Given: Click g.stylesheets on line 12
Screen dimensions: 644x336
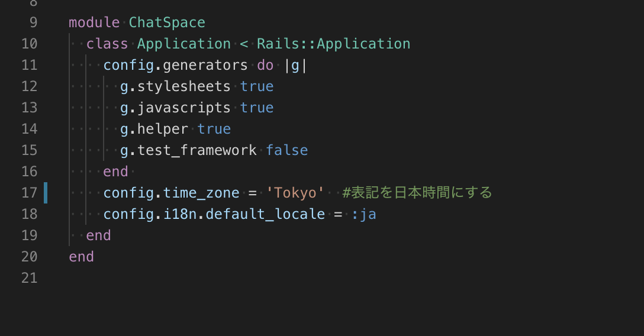Looking at the screenshot, I should [x=175, y=86].
